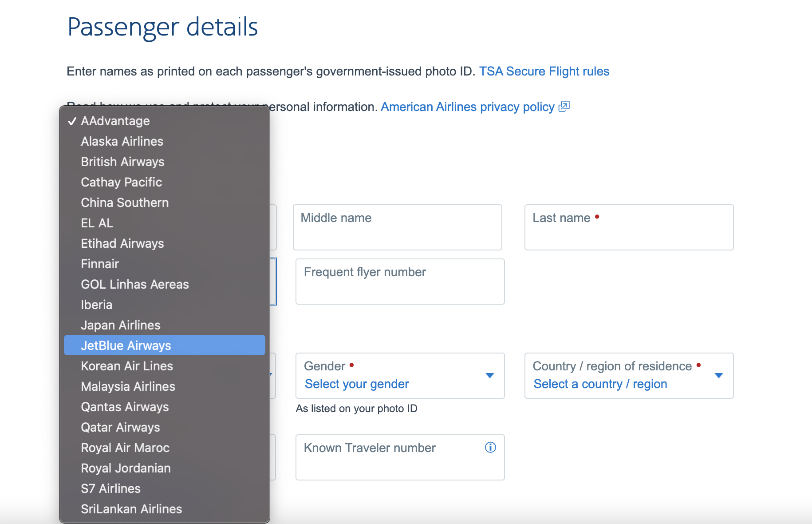Open Country / region of residence dropdown
This screenshot has height=524, width=812.
628,376
